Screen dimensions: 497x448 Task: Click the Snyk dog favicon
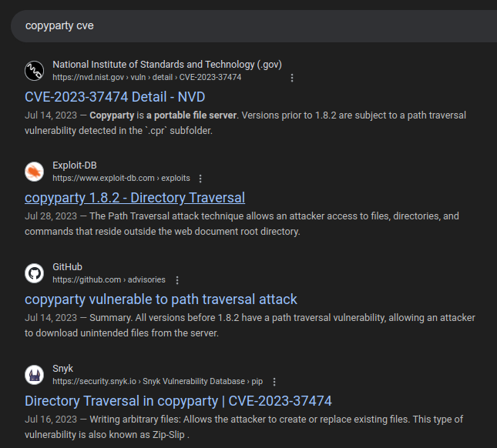(34, 375)
